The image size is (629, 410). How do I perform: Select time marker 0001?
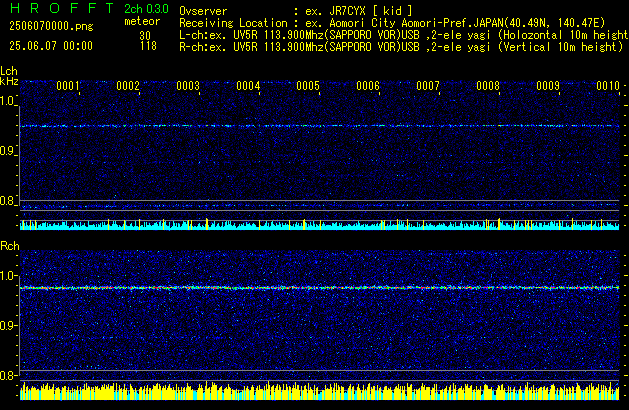tap(68, 86)
